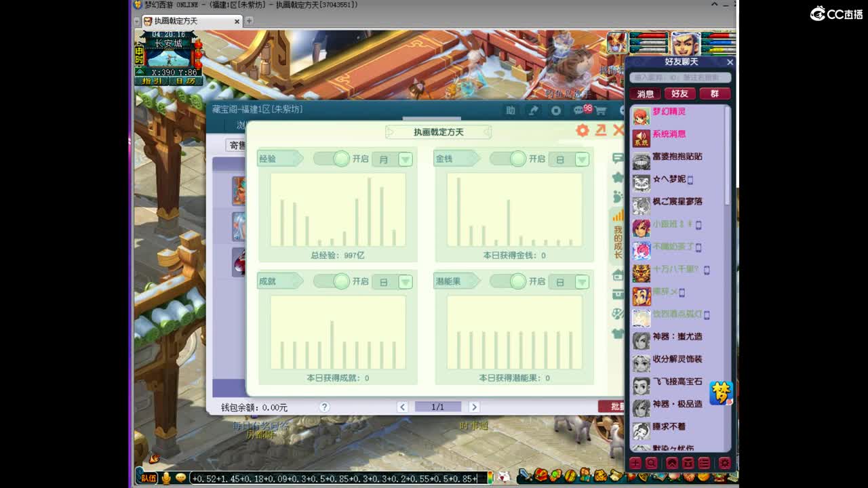Click the friend list scrollbar

[x=728, y=156]
